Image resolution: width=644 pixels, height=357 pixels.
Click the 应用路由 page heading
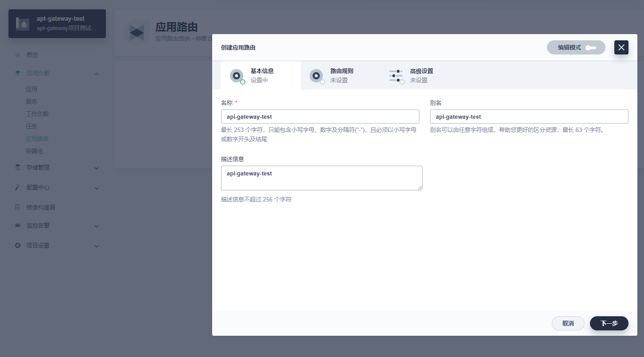pos(176,27)
